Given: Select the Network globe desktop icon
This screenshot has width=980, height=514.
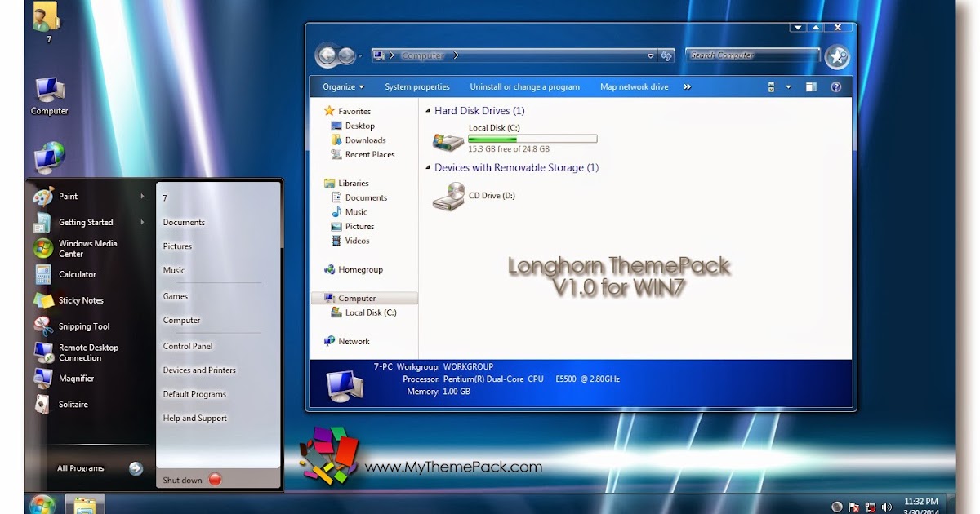Looking at the screenshot, I should tap(49, 157).
